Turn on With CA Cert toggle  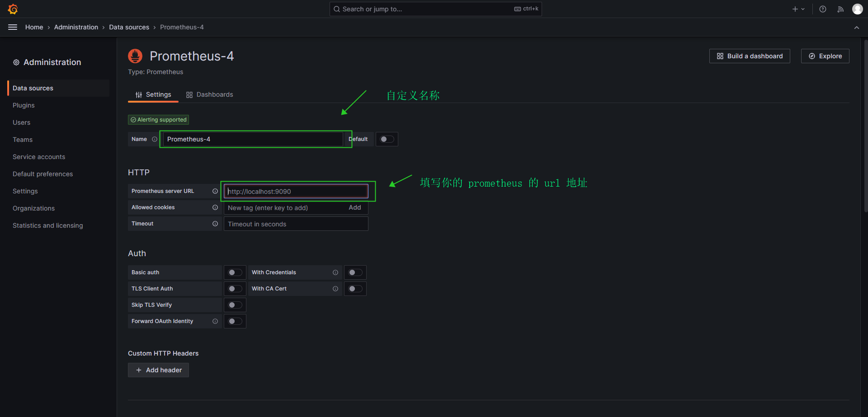click(355, 289)
